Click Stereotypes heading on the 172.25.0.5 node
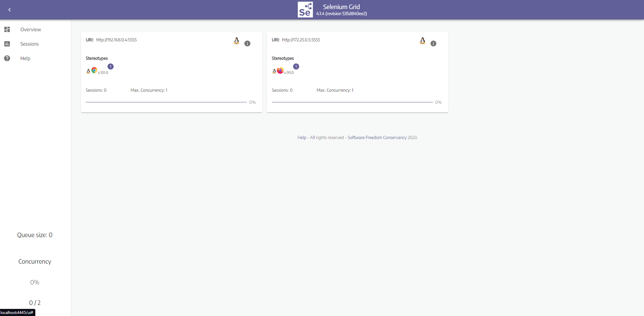The width and height of the screenshot is (644, 316). coord(283,58)
